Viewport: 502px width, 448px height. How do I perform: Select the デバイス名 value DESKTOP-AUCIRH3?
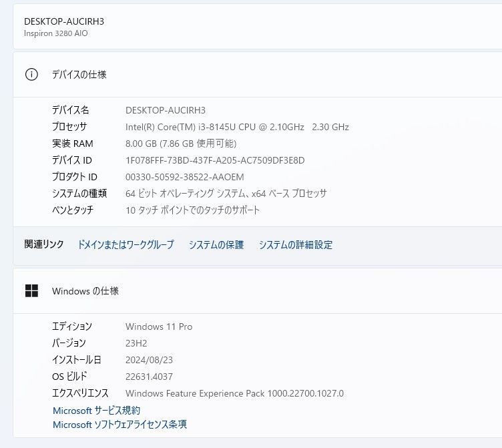166,110
